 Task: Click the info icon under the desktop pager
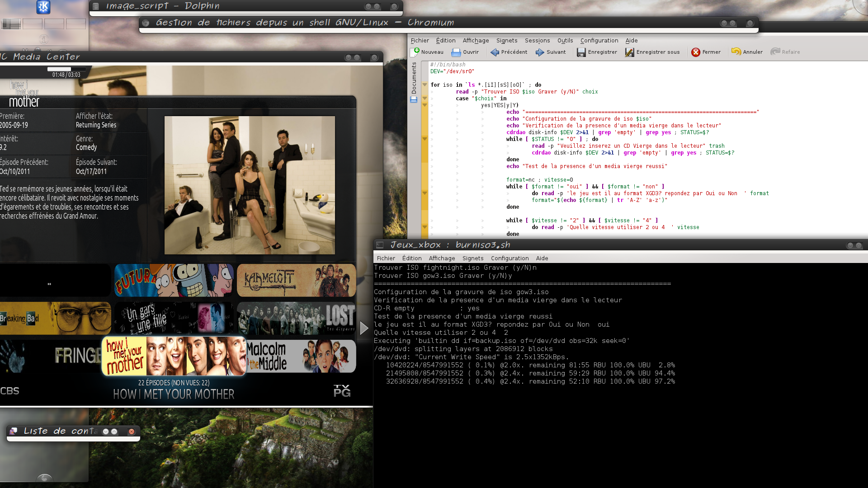click(x=43, y=39)
